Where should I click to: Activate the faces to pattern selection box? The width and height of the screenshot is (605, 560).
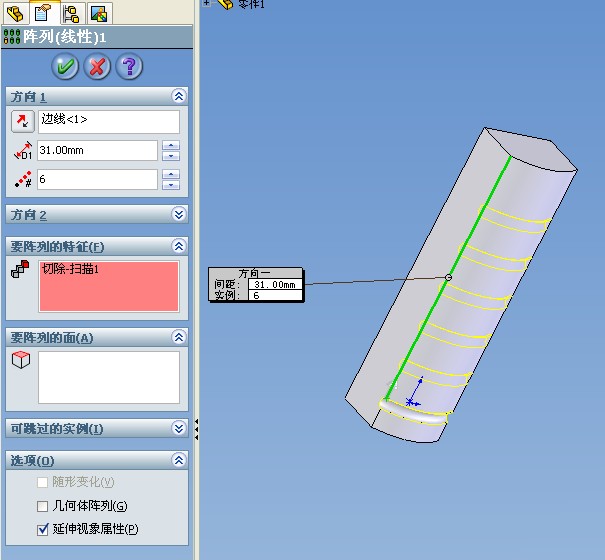tap(109, 377)
